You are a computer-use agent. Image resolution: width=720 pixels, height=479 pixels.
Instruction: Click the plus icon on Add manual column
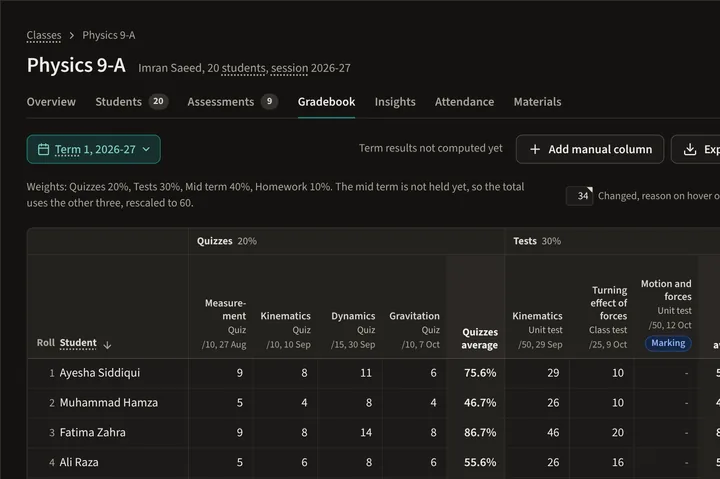click(535, 149)
